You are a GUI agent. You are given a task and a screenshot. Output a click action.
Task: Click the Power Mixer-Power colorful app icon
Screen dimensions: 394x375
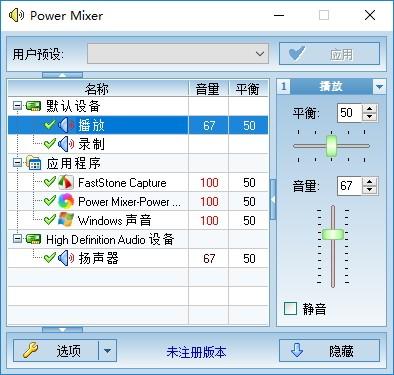click(66, 201)
